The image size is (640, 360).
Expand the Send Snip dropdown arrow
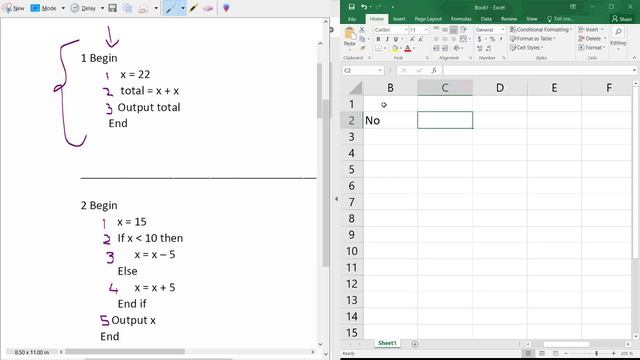click(x=156, y=8)
